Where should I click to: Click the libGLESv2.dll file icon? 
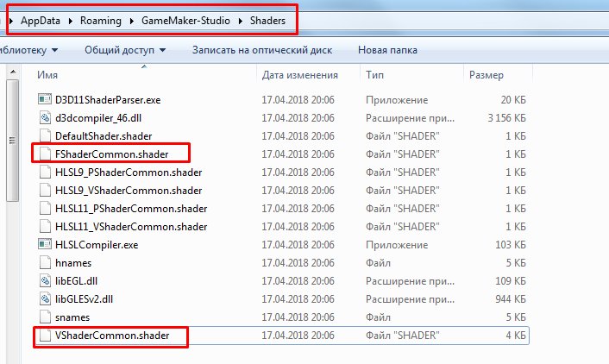click(x=45, y=298)
